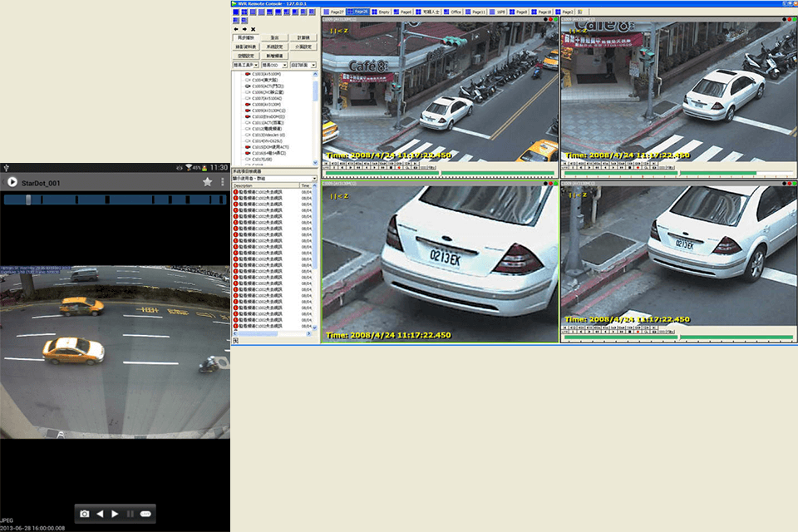798x532 pixels.
Task: Click red camera icon beside C1008(AV3130M)
Action: click(248, 105)
